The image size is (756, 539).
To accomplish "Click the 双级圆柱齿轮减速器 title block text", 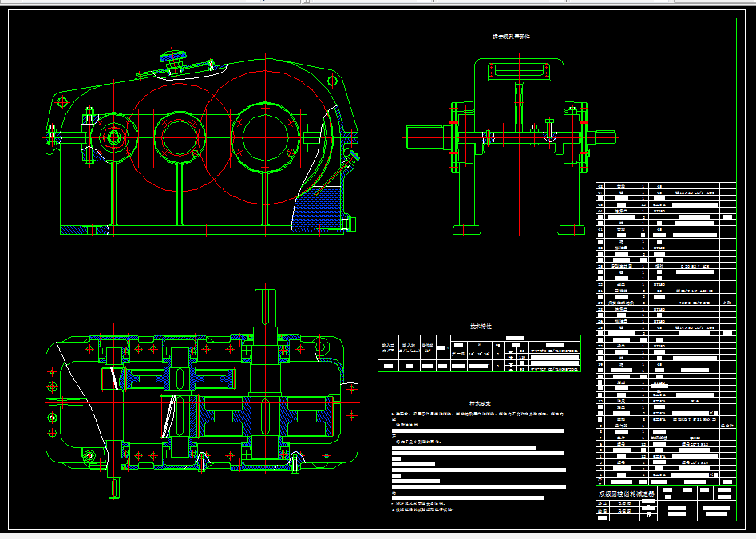I will [x=627, y=493].
